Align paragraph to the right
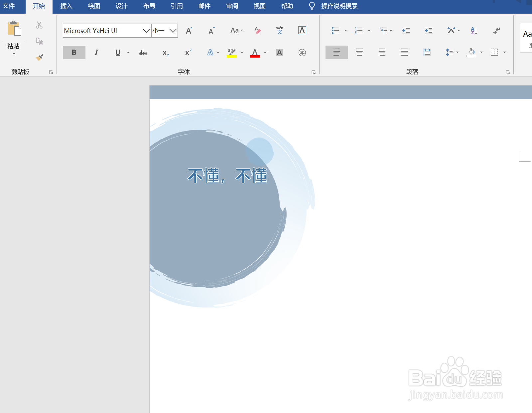 pyautogui.click(x=382, y=52)
